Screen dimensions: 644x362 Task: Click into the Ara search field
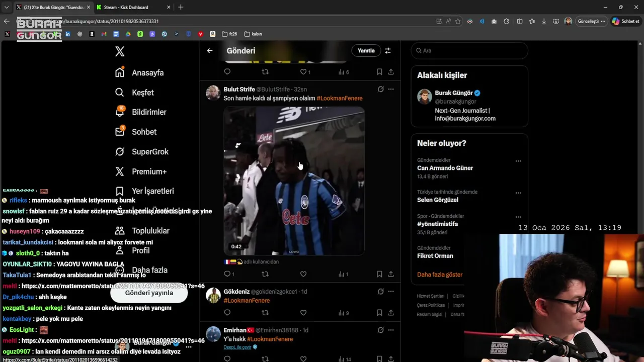coord(469,51)
